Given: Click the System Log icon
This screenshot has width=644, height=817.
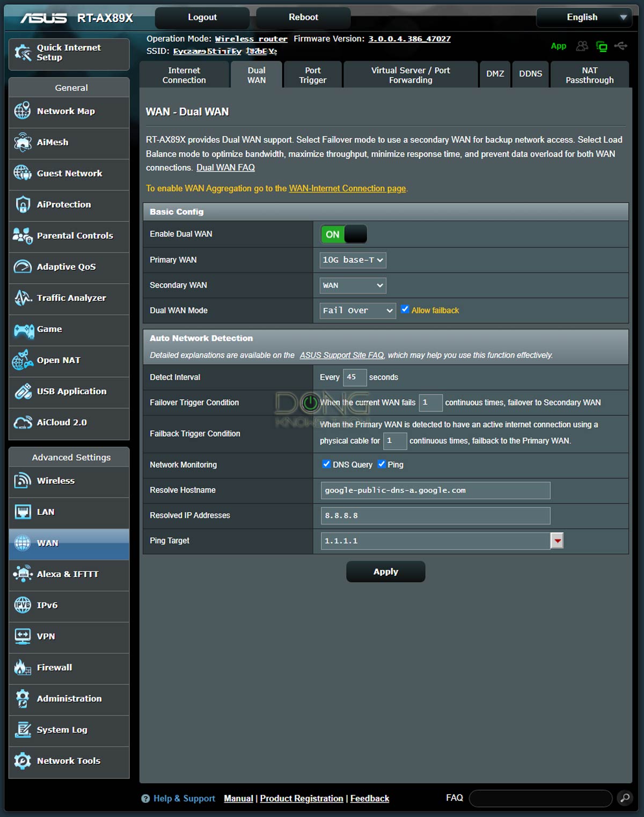Looking at the screenshot, I should coord(23,730).
